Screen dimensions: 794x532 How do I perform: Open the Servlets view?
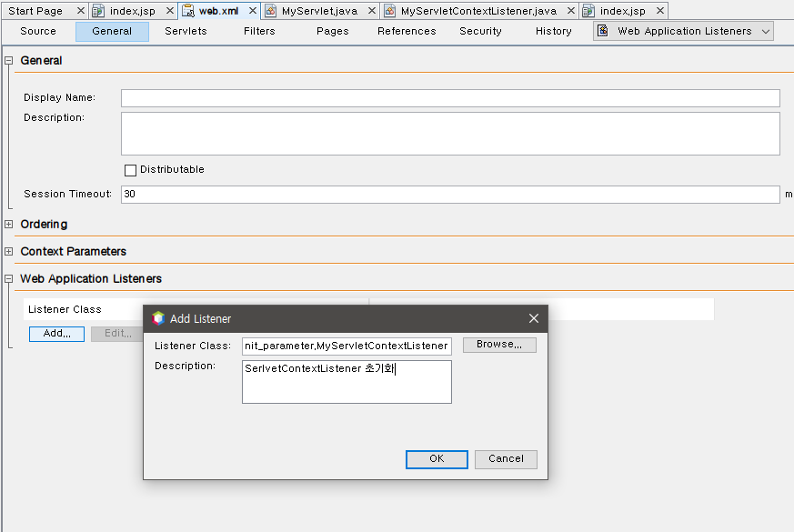[186, 32]
